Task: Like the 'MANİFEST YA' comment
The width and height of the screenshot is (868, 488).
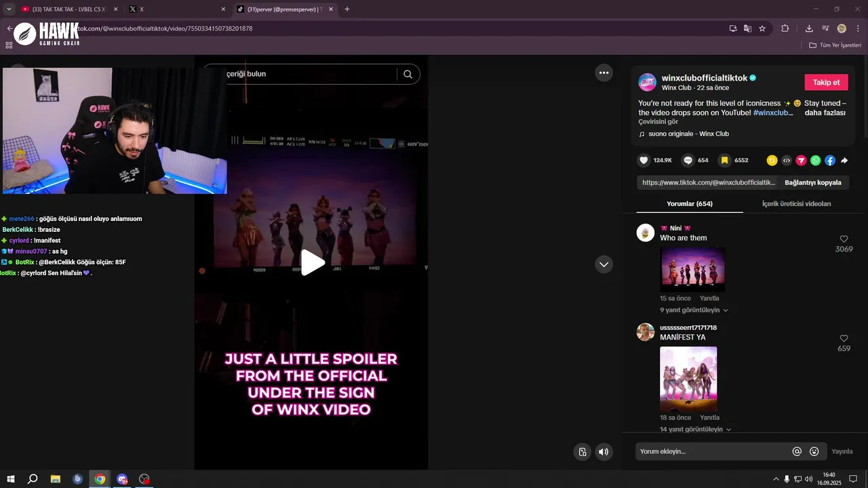Action: coord(844,338)
